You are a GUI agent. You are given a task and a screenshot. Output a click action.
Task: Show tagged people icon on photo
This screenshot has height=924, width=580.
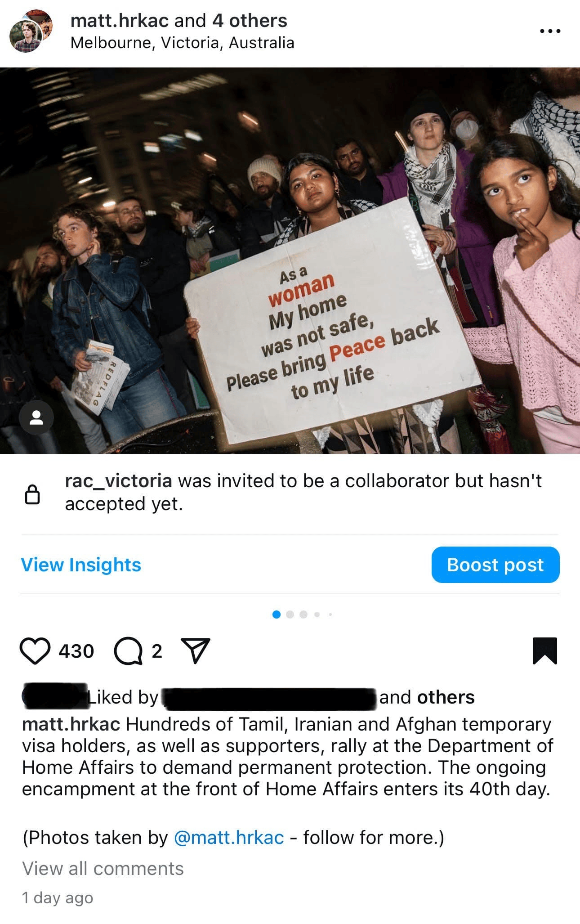(36, 417)
